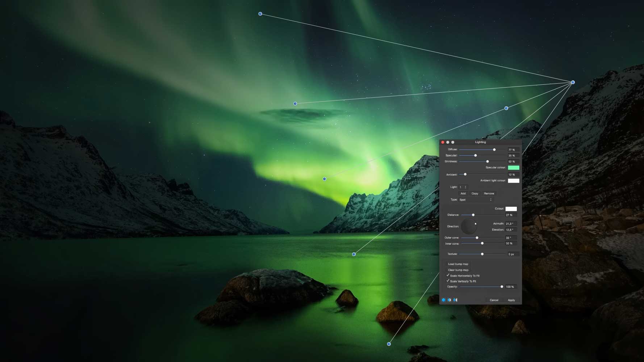Click the Add light button
This screenshot has width=644, height=362.
pos(463,194)
